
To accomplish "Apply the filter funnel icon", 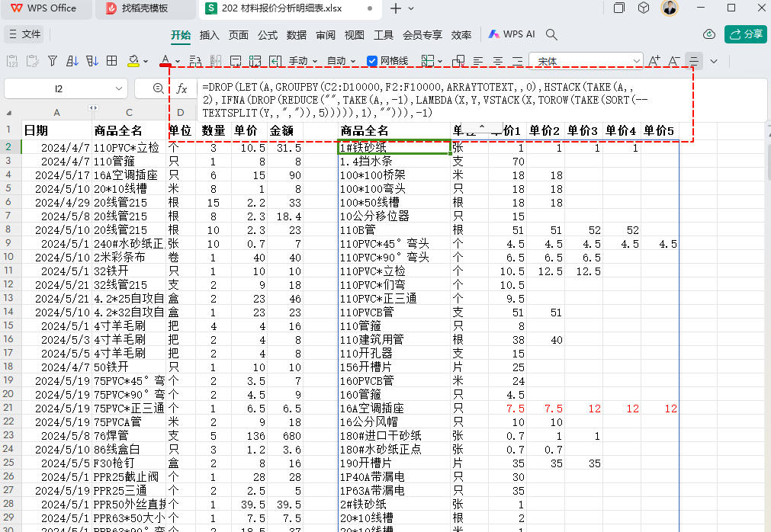I will coord(53,61).
